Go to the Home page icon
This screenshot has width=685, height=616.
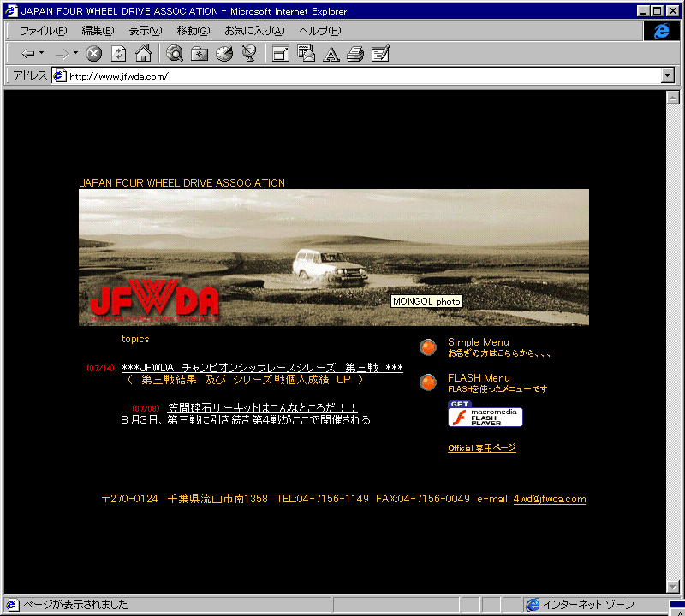click(143, 53)
